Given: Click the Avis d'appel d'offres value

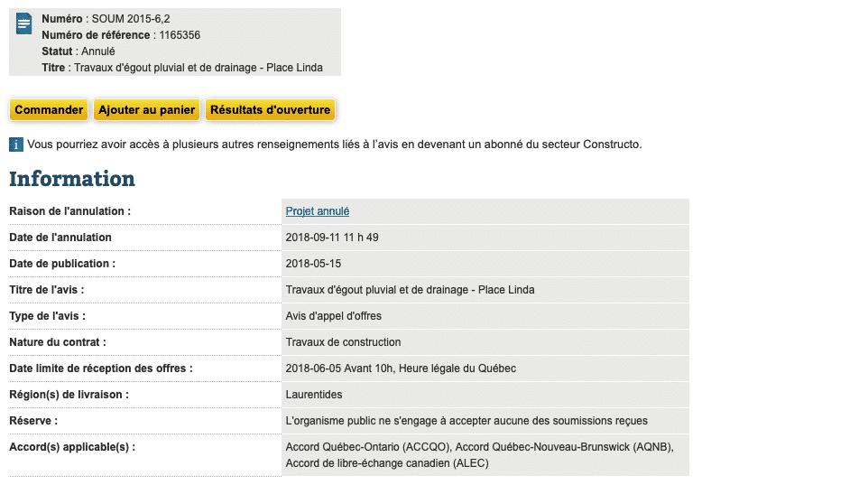Looking at the screenshot, I should (333, 316).
